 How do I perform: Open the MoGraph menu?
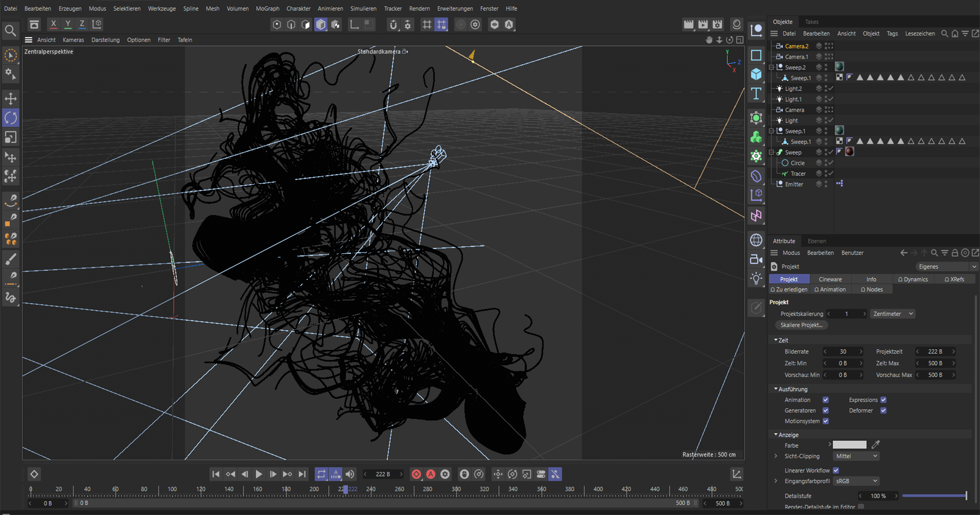[x=267, y=9]
